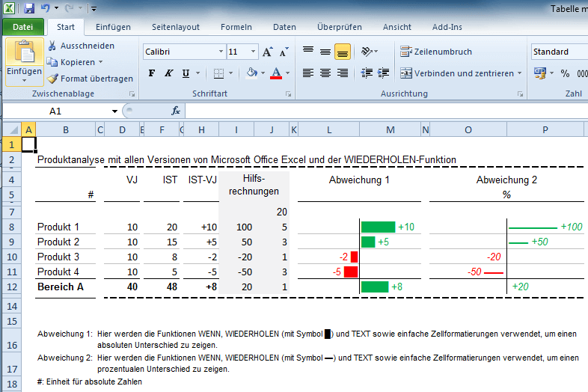Open the Seitenlayout ribbon tab

[x=175, y=27]
